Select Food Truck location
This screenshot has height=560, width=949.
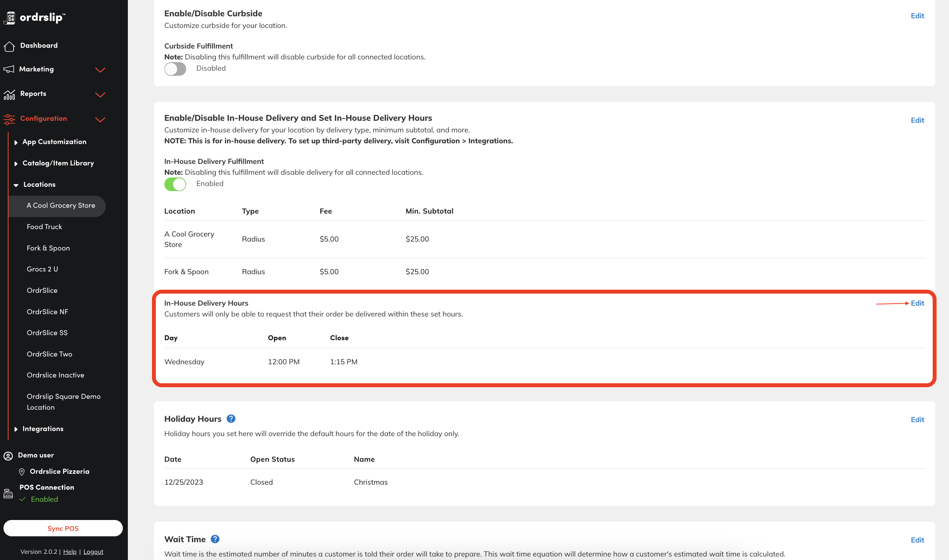44,227
